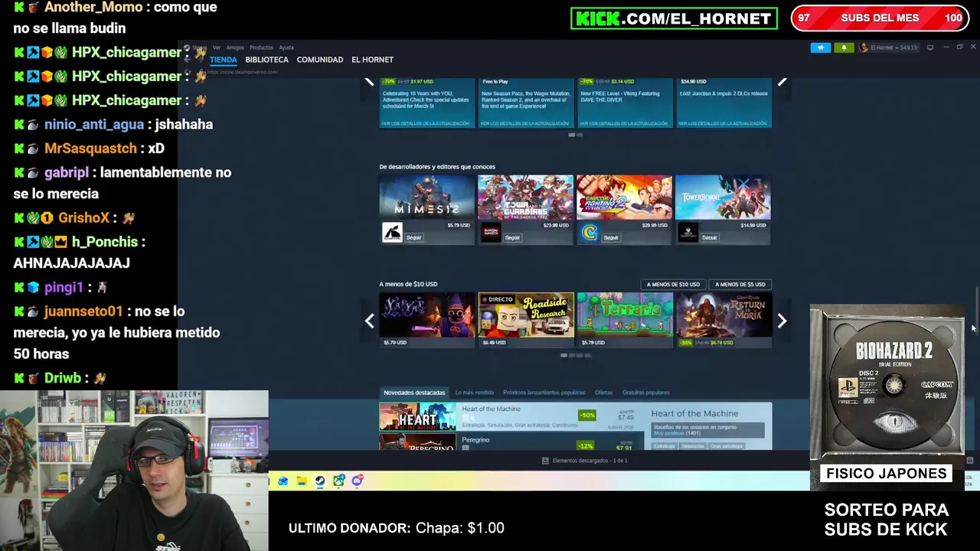
Task: Open the Productos menu
Action: point(261,47)
